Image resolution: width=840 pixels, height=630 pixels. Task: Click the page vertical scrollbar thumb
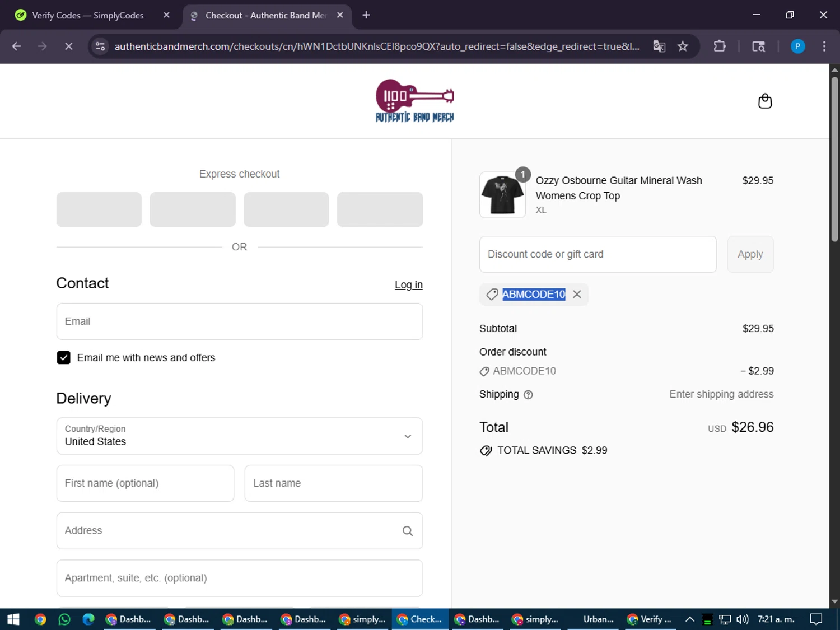pyautogui.click(x=834, y=160)
